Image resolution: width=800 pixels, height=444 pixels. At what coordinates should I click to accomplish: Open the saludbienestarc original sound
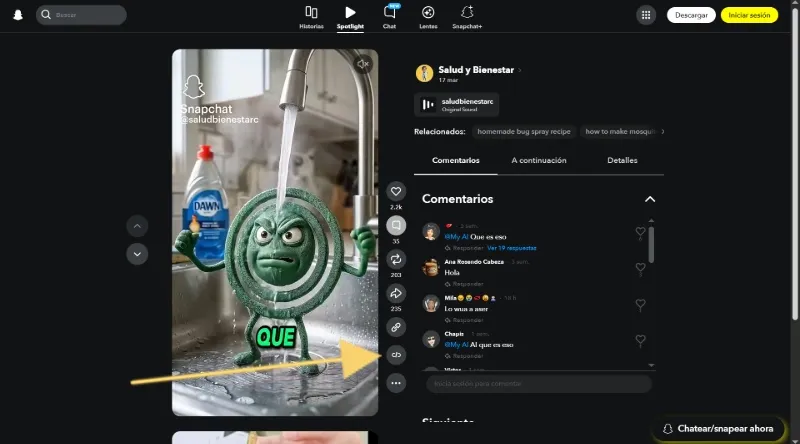point(457,105)
